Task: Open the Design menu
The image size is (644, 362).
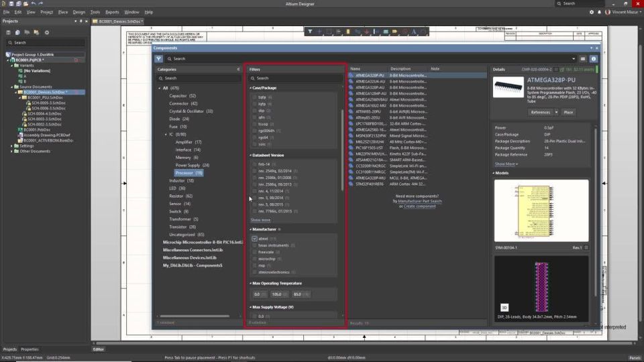Action: 79,12
